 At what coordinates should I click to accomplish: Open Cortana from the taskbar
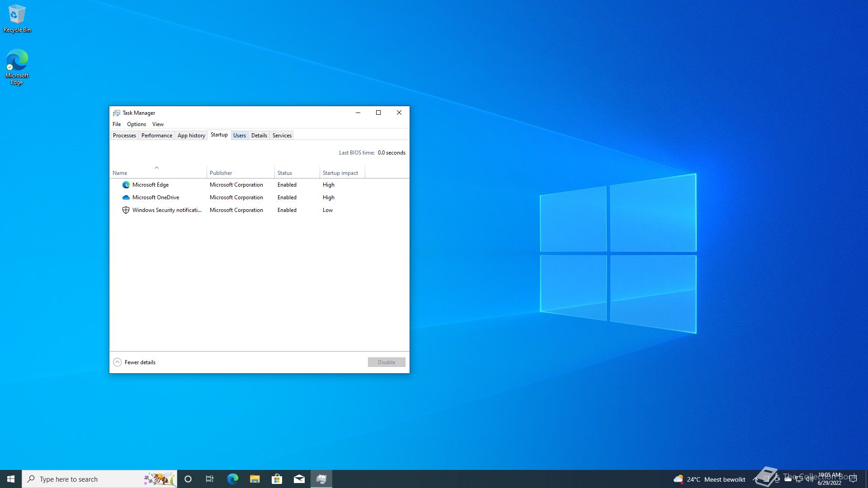point(188,479)
